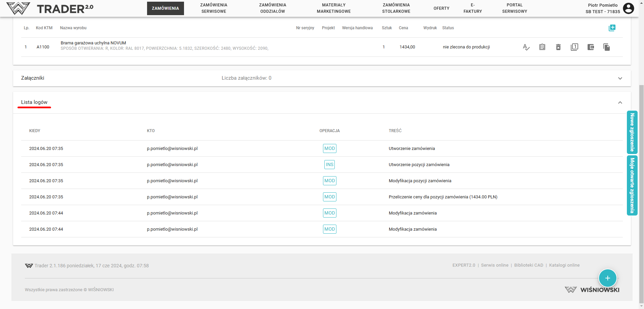644x309 pixels.
Task: Click the Trader 2.0 logo
Action: (x=50, y=8)
